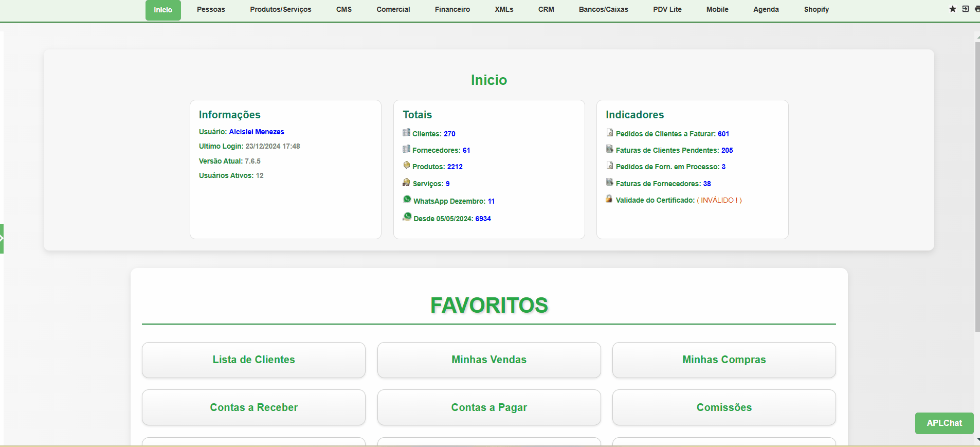Viewport: 980px width, 447px height.
Task: Open the Inicio tab
Action: pyautogui.click(x=163, y=10)
